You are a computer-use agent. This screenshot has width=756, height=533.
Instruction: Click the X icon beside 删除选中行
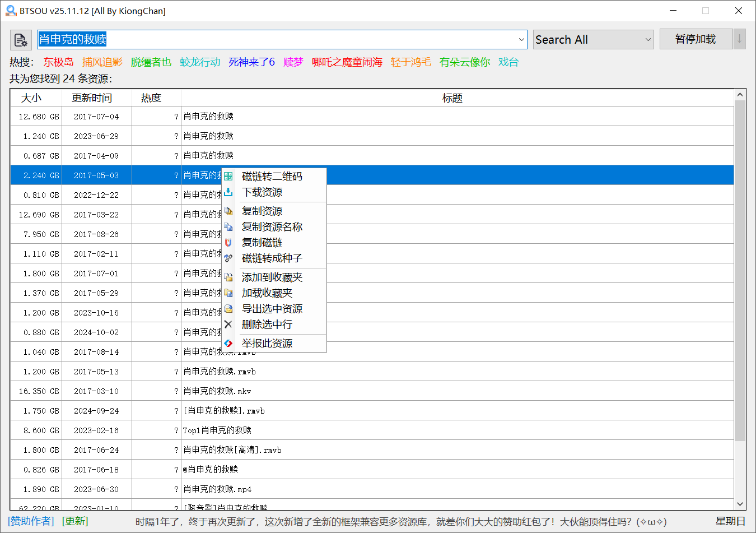228,324
